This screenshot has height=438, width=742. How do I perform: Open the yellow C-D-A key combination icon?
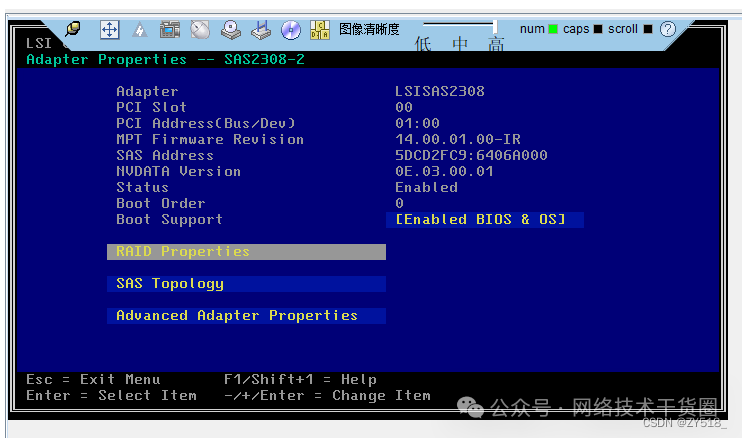click(320, 30)
